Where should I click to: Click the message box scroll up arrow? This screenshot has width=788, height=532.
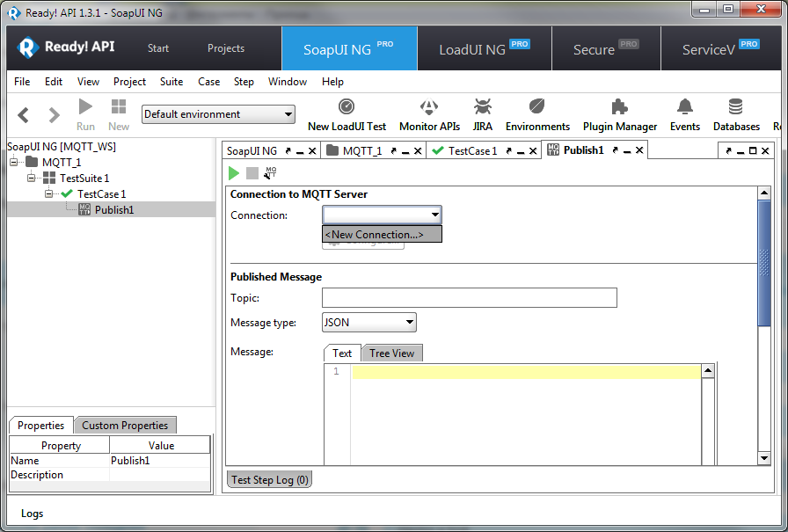[x=708, y=371]
